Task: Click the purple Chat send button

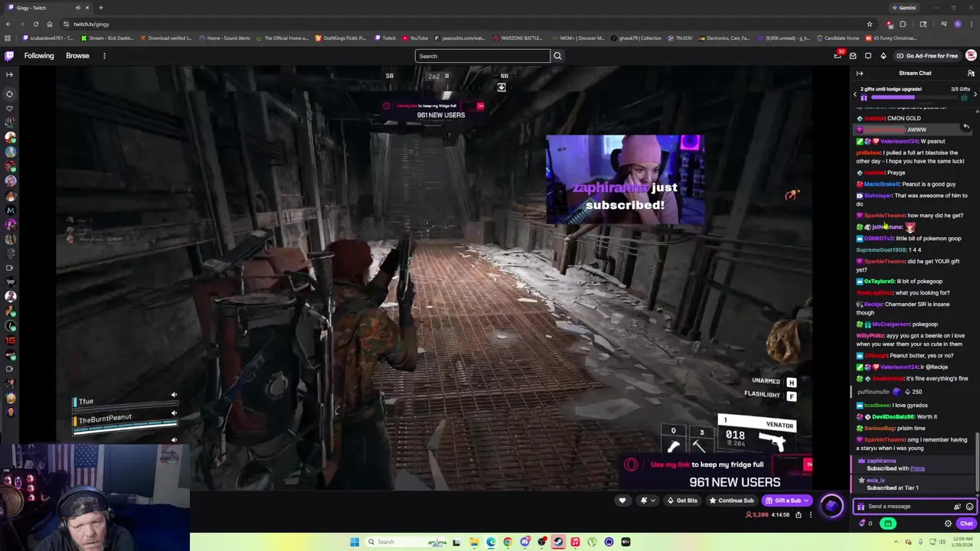Action: click(x=966, y=523)
